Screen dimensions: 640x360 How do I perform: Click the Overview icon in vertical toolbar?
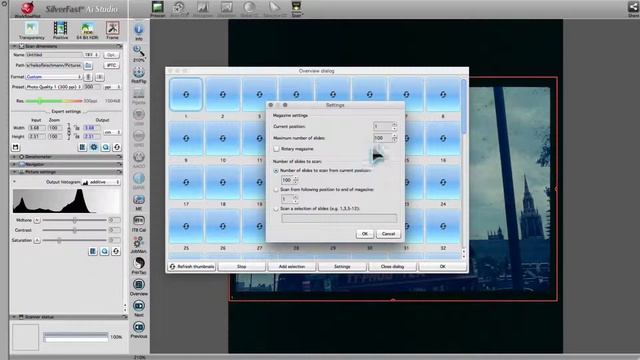point(139,287)
